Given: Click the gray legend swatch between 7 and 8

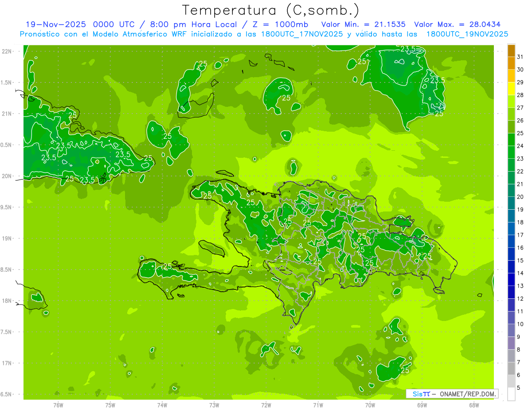Looking at the screenshot, I should [511, 356].
